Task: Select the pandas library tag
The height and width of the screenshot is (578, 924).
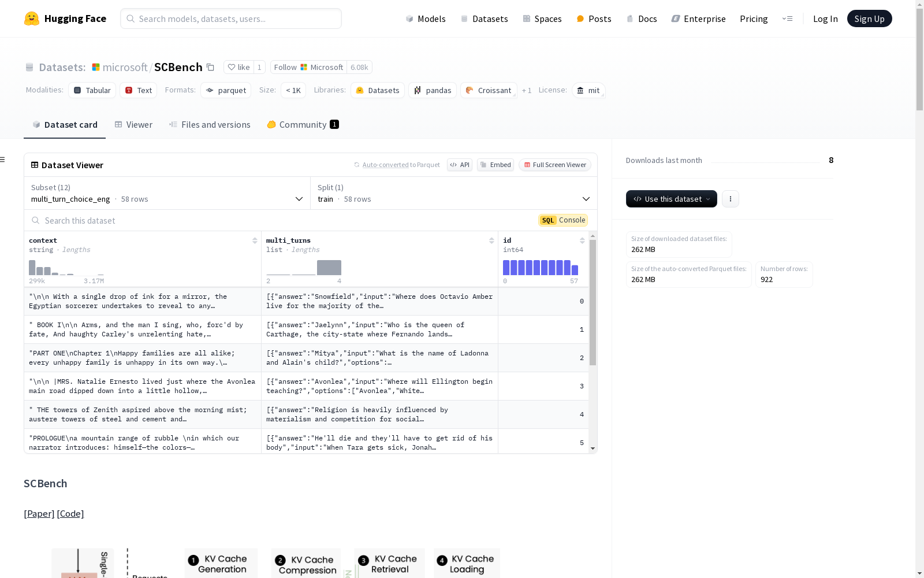Action: (x=433, y=90)
